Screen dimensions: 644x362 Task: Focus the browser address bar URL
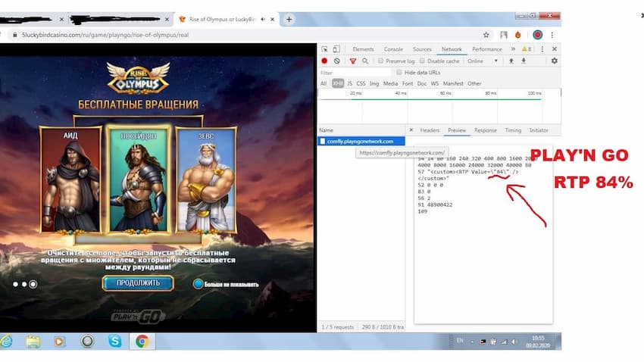105,35
